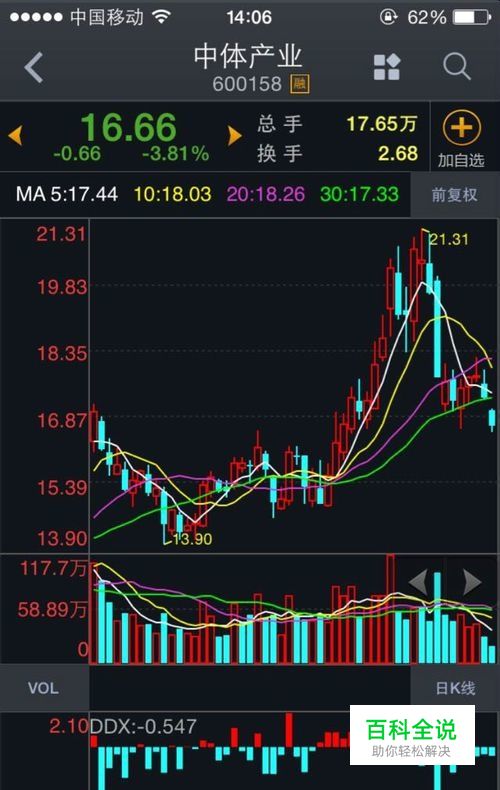Tap the 融 margin trading badge
This screenshot has height=790, width=500.
coord(299,84)
